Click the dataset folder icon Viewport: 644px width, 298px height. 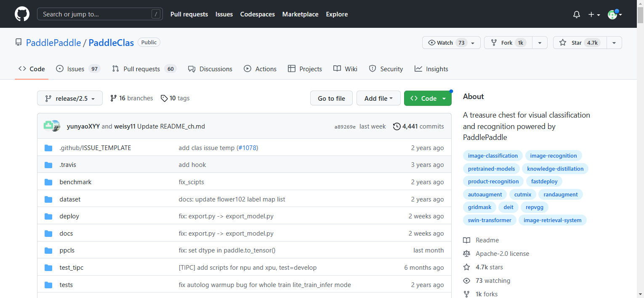click(48, 199)
